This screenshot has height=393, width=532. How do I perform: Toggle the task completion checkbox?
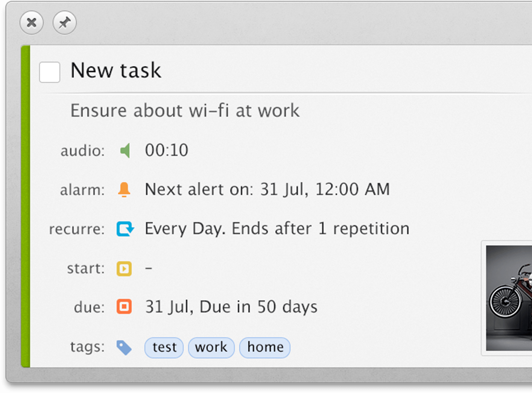pos(49,72)
